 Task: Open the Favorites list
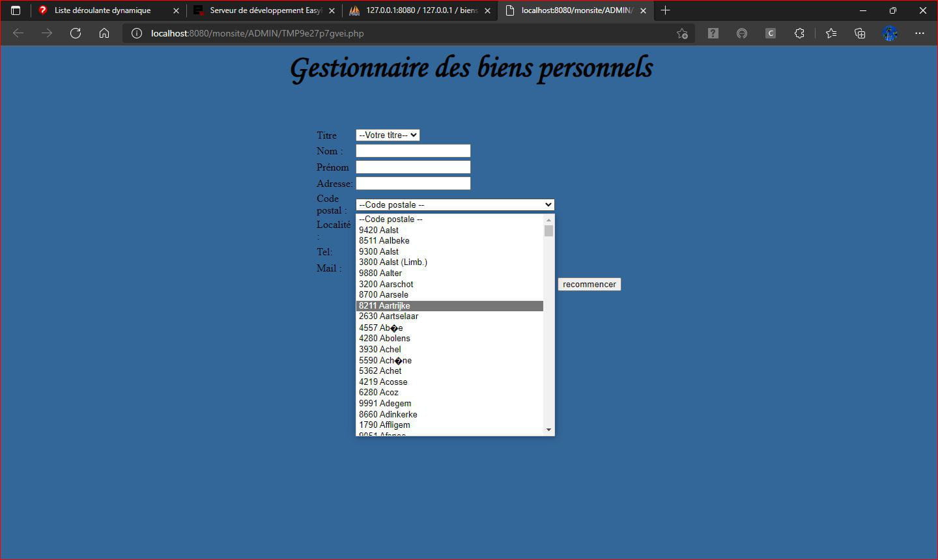point(831,33)
